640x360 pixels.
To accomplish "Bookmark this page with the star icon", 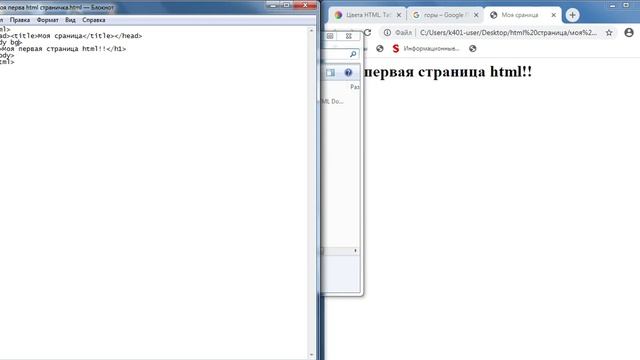I will pos(609,32).
